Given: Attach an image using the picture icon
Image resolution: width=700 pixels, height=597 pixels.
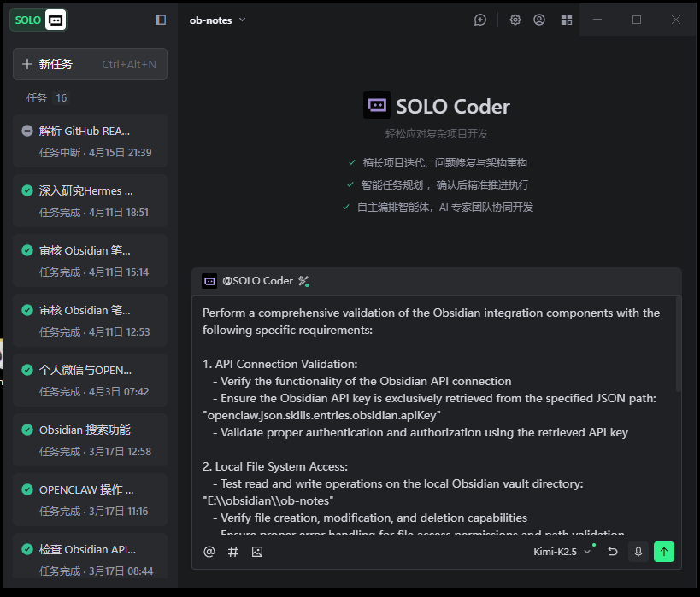Looking at the screenshot, I should (257, 552).
